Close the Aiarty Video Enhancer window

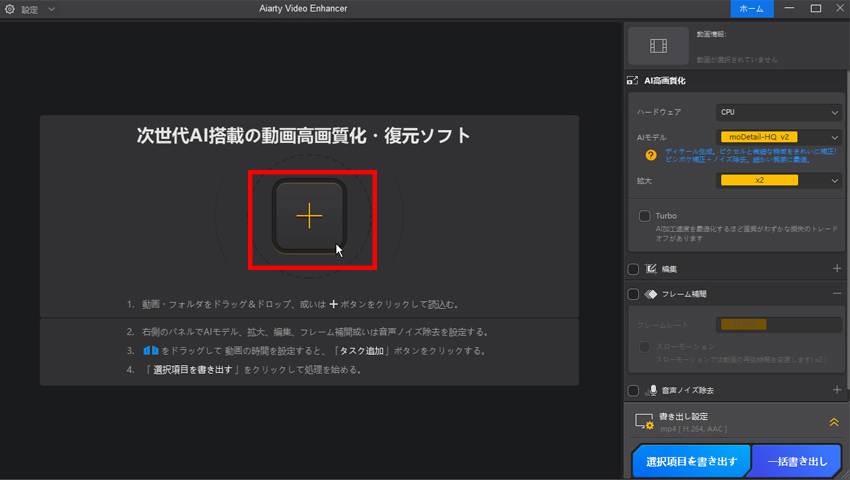(x=840, y=8)
